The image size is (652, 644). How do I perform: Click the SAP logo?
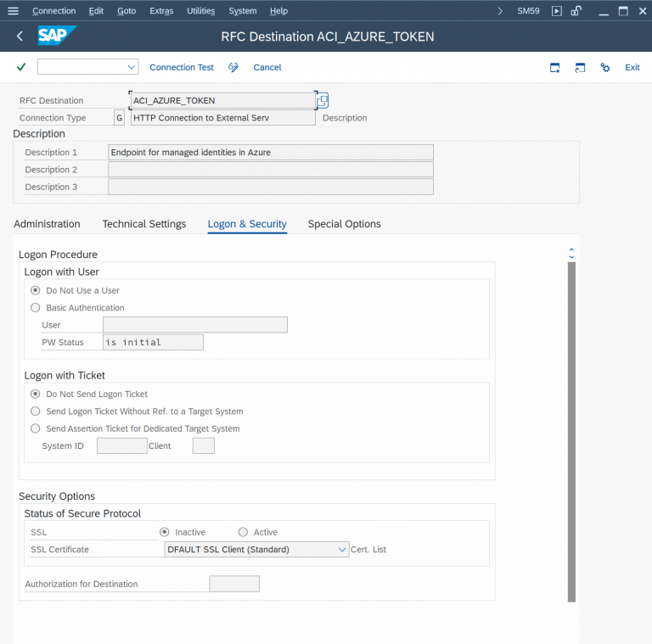pos(57,36)
